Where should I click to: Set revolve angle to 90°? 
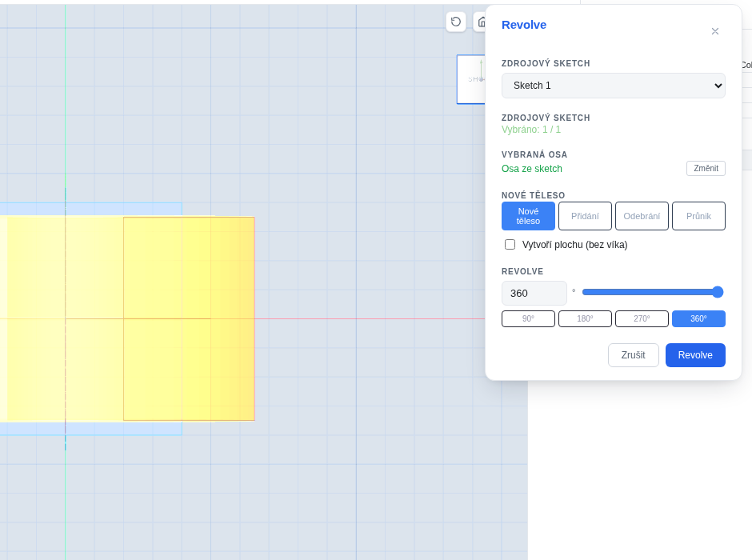click(528, 319)
